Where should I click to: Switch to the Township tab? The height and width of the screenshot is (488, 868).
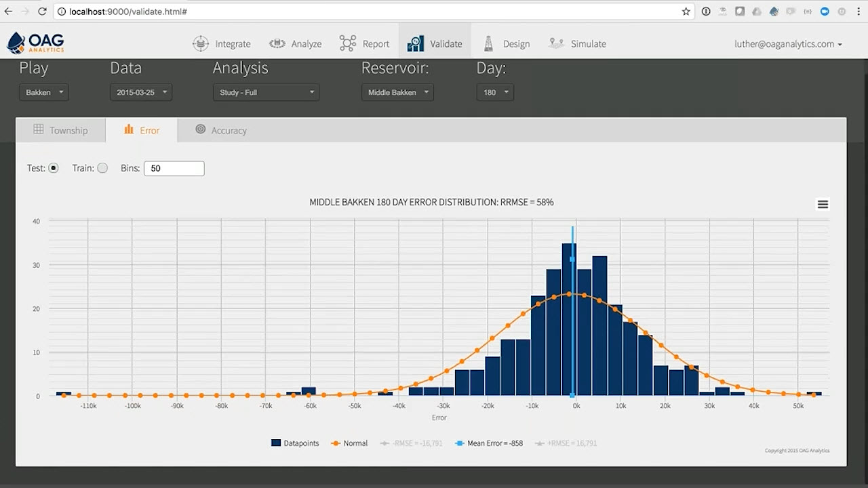pos(60,130)
